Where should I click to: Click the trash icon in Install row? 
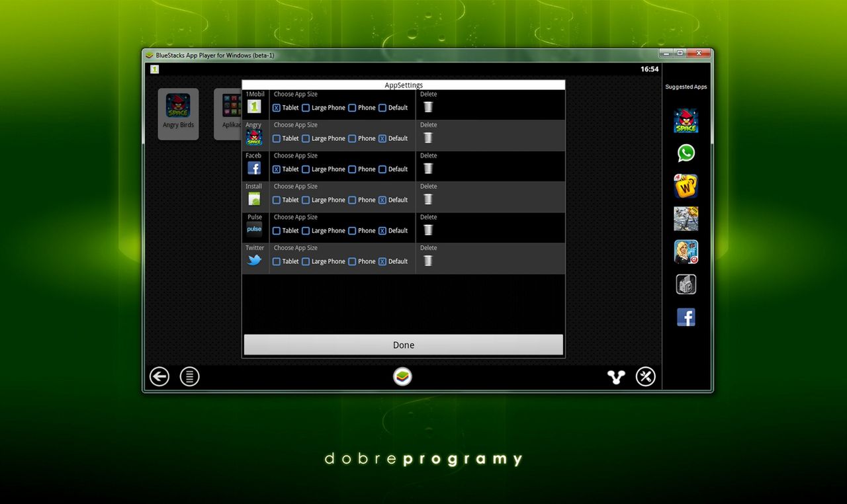point(428,199)
